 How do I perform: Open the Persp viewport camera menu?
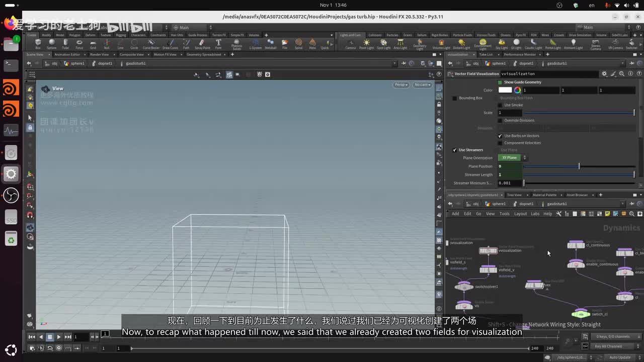[x=401, y=84]
